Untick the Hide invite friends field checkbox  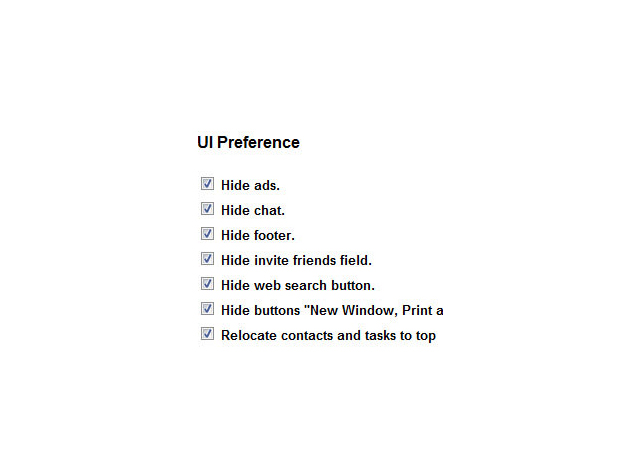click(x=207, y=259)
